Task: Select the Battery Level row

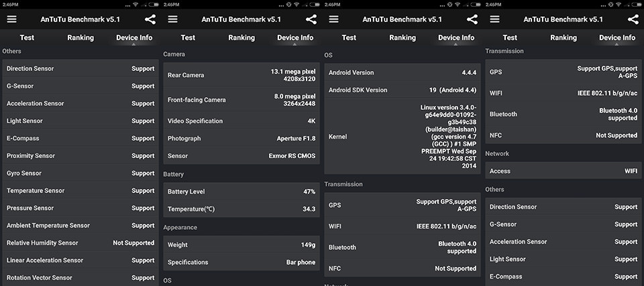Action: (x=241, y=192)
